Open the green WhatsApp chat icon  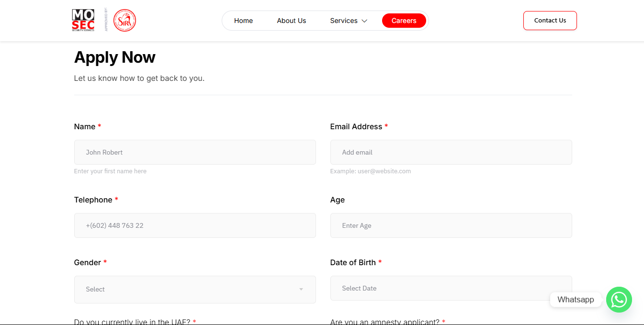pyautogui.click(x=619, y=300)
